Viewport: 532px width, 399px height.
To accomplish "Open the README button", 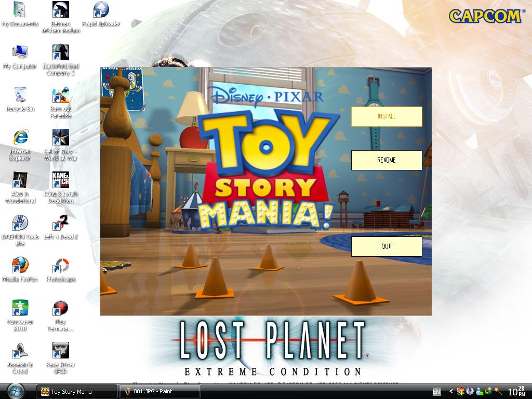I will tap(387, 160).
